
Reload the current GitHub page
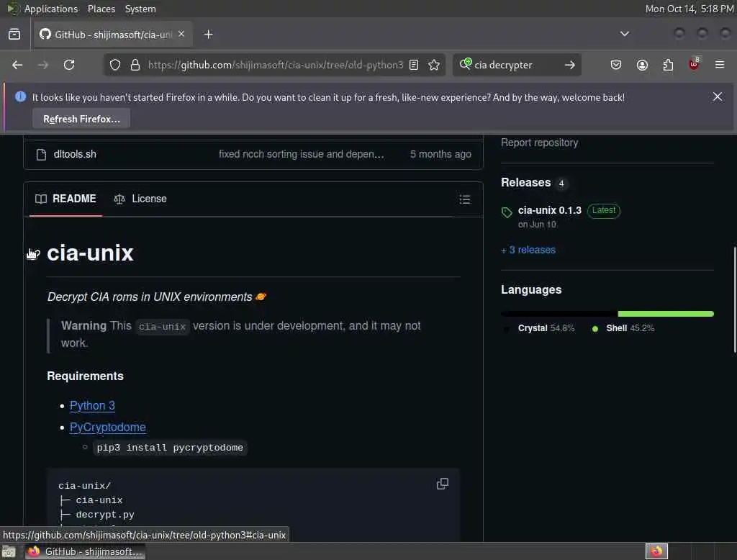pyautogui.click(x=69, y=65)
